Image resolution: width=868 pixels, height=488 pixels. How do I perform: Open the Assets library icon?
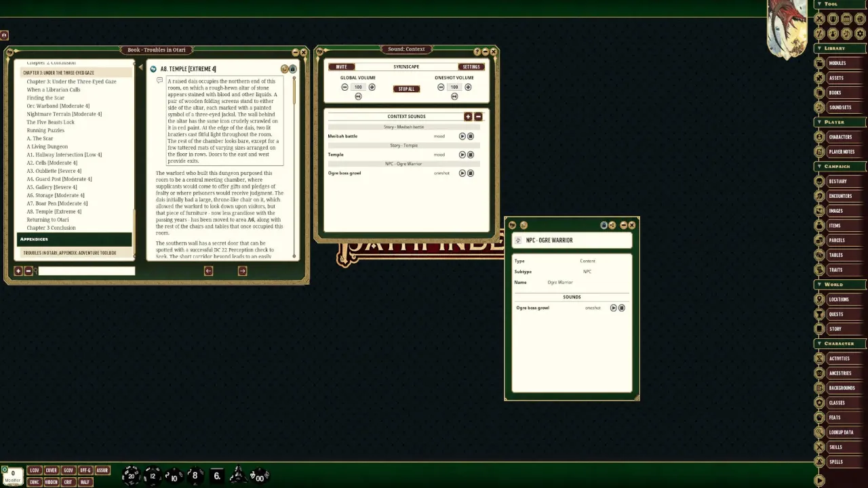tap(820, 78)
